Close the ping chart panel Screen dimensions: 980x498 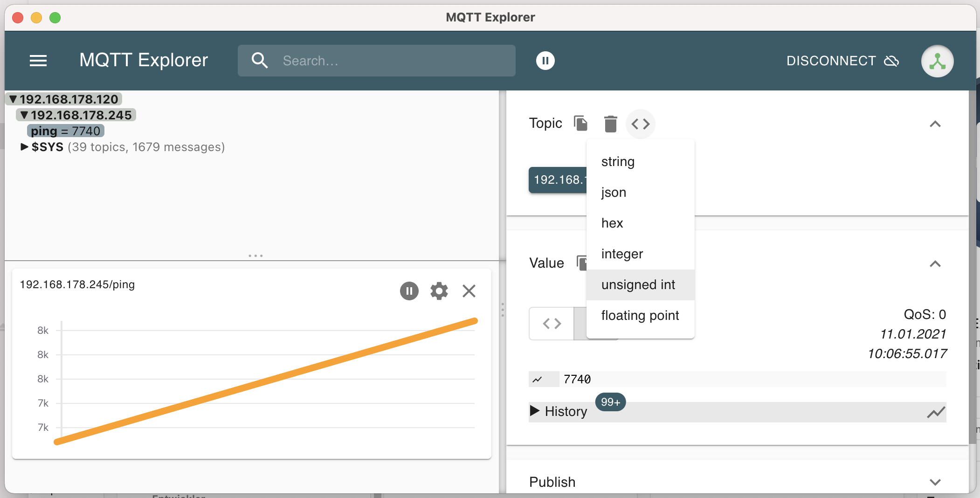click(x=469, y=291)
